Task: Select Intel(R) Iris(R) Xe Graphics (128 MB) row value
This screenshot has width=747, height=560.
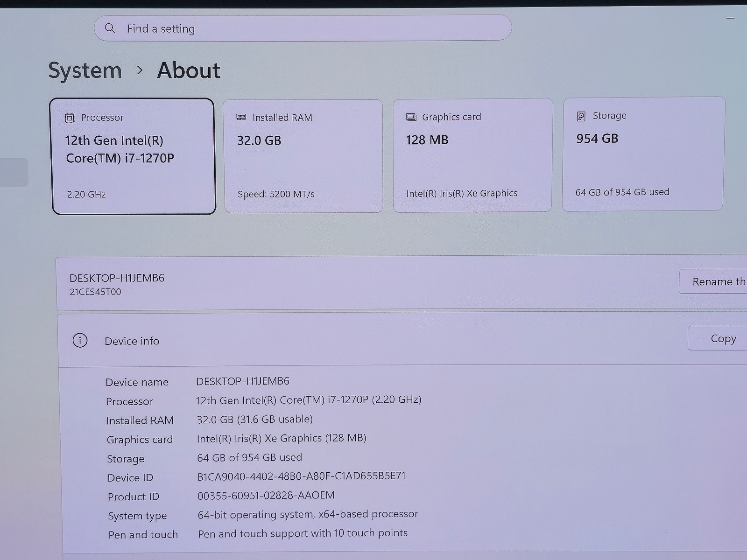Action: click(x=282, y=438)
